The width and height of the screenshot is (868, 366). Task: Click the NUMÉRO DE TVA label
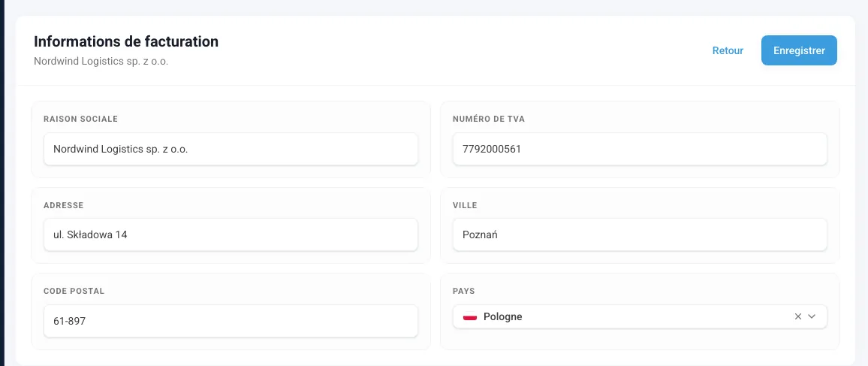point(489,119)
